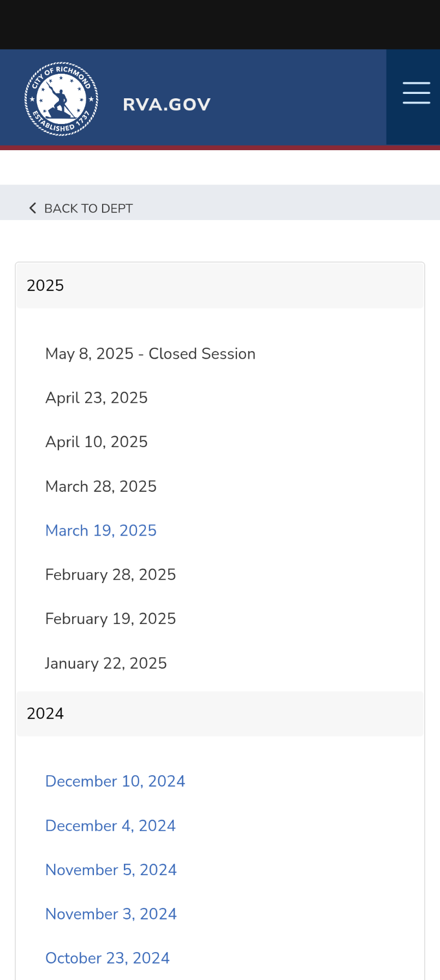Viewport: 440px width, 980px height.
Task: Open the December 4, 2024 link
Action: pyautogui.click(x=110, y=825)
